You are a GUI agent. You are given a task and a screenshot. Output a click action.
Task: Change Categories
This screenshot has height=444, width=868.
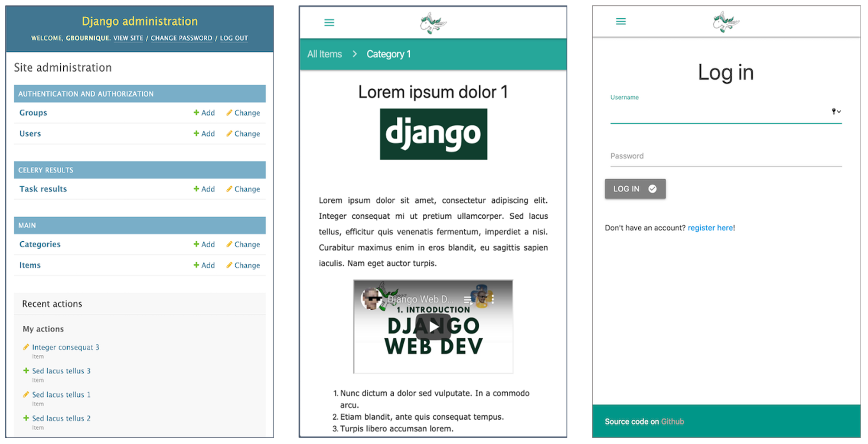pos(243,244)
